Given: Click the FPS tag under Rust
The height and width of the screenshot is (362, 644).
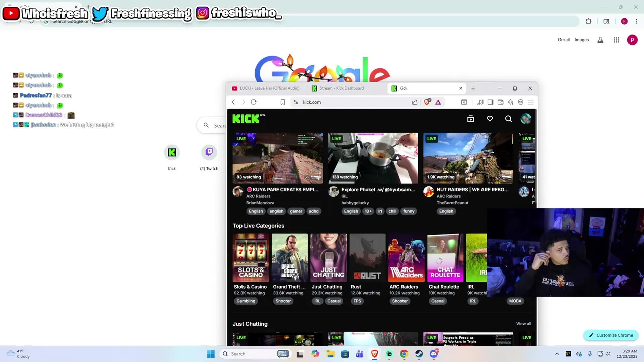Looking at the screenshot, I should point(357,301).
